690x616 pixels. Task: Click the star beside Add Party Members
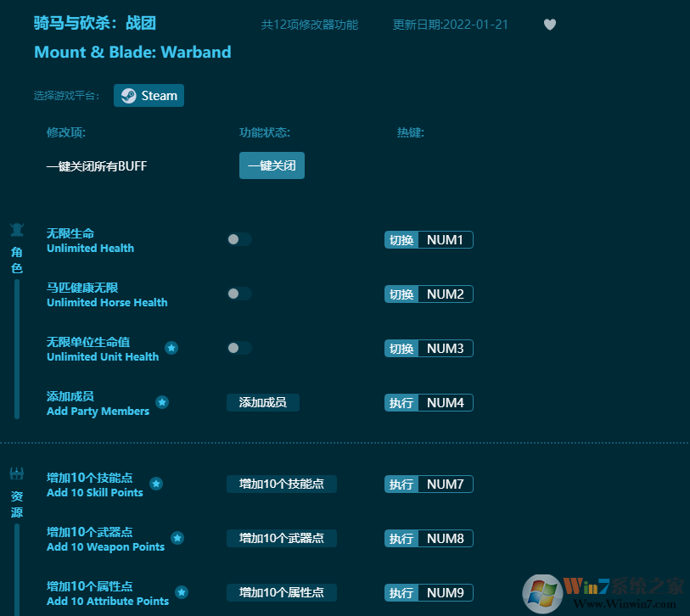(162, 401)
